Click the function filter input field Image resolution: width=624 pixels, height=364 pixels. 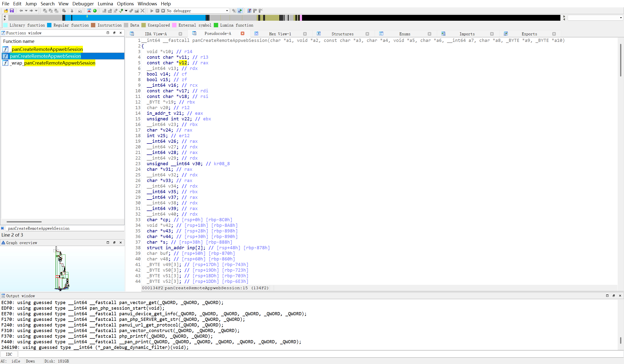[x=65, y=228]
